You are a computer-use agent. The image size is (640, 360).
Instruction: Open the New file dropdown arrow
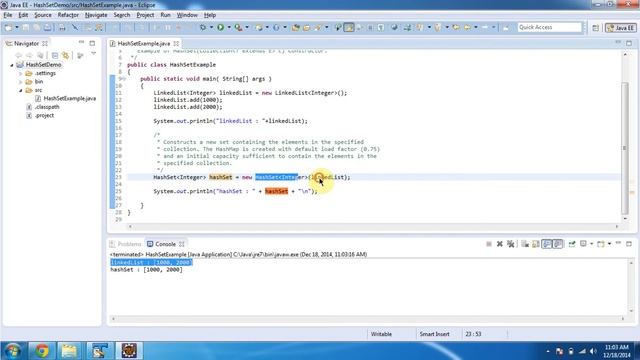coord(17,27)
